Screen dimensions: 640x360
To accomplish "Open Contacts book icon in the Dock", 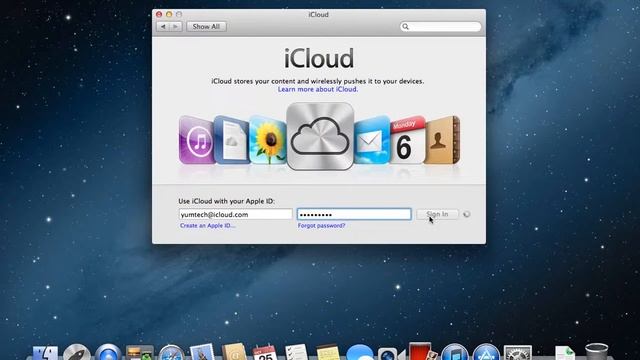I will (x=234, y=352).
